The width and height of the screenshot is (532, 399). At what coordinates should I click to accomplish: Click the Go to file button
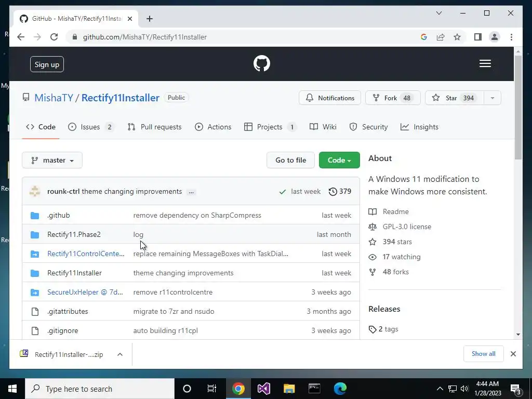tap(290, 160)
